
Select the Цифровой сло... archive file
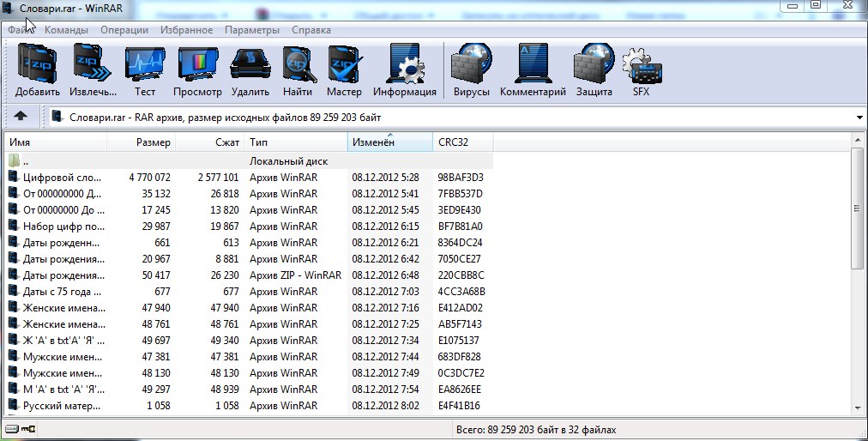62,178
